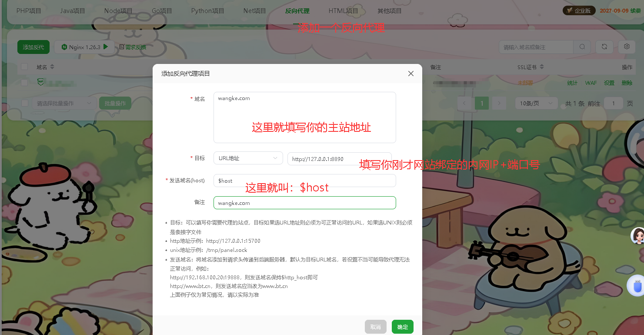Switch to the Go项目 tab
The image size is (644, 335).
162,11
